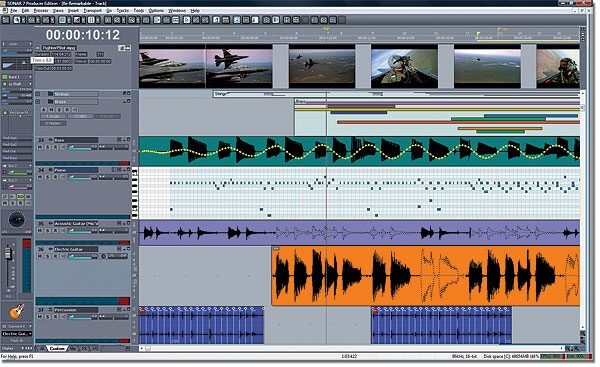Switch to the Mix track tab
This screenshot has height=367, width=600.
pyautogui.click(x=73, y=349)
